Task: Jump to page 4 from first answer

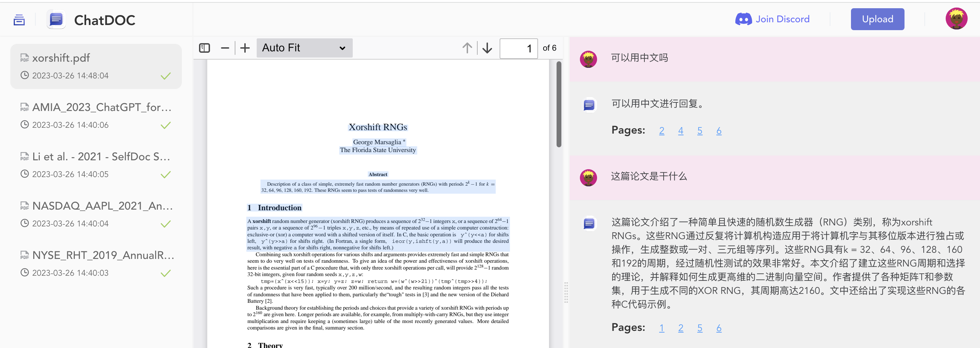Action: (680, 131)
